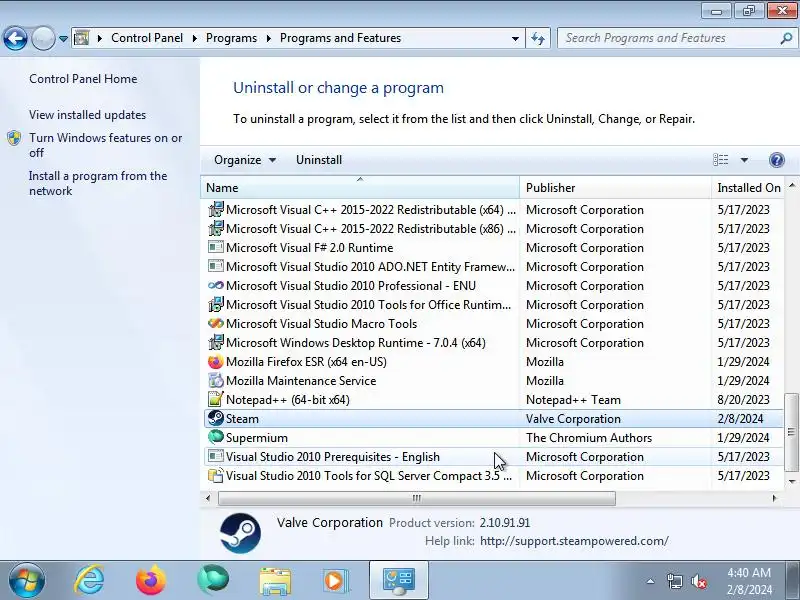Open View installed updates link
Screen dimensions: 800x600
click(x=87, y=115)
